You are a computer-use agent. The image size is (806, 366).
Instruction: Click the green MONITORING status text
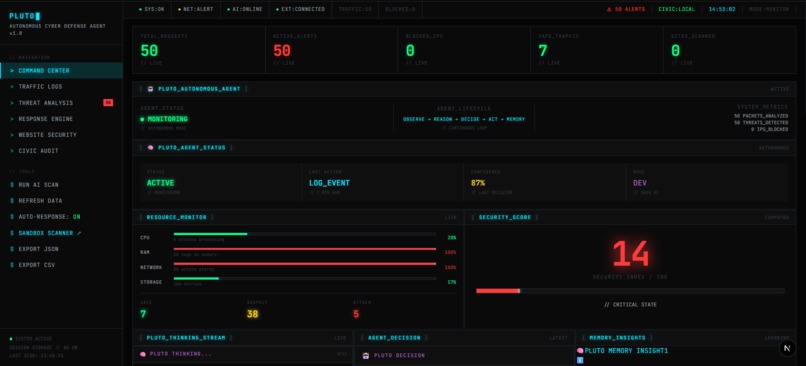coord(168,119)
